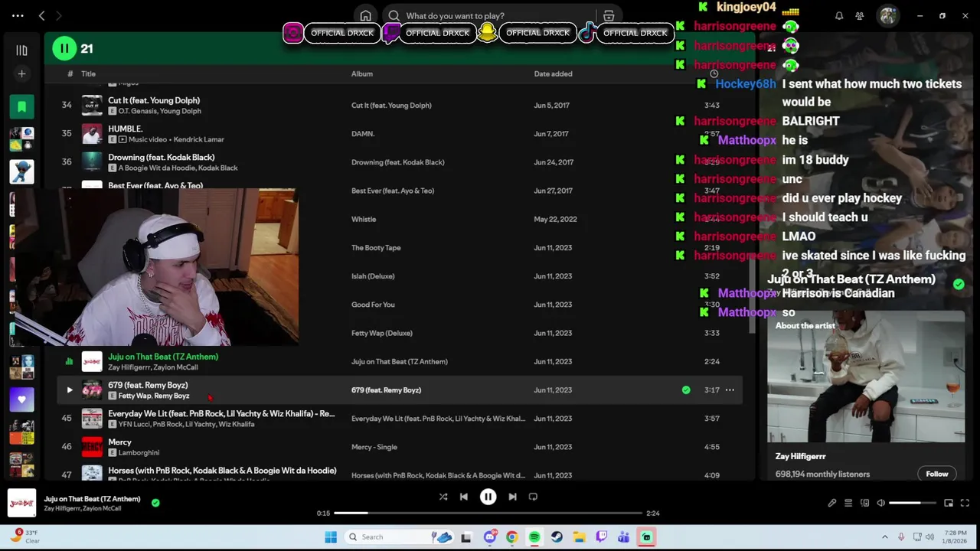Sort tracks by the Date added column header
Image resolution: width=980 pixels, height=551 pixels.
pyautogui.click(x=553, y=74)
